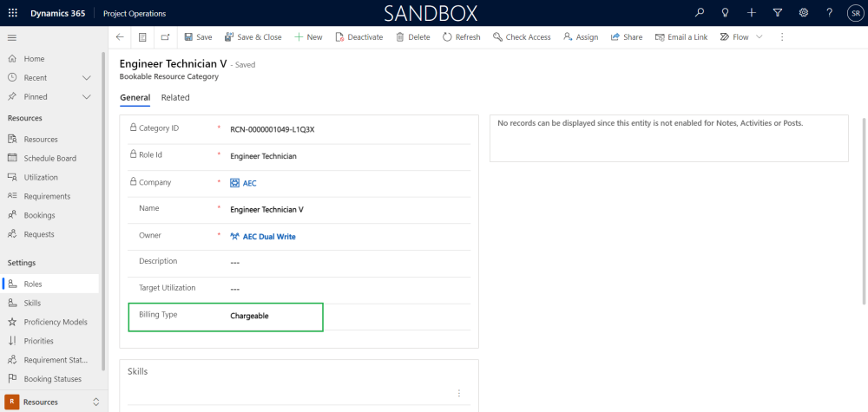The width and height of the screenshot is (868, 412).
Task: Open Requirement Statuses in the sidebar
Action: [56, 360]
